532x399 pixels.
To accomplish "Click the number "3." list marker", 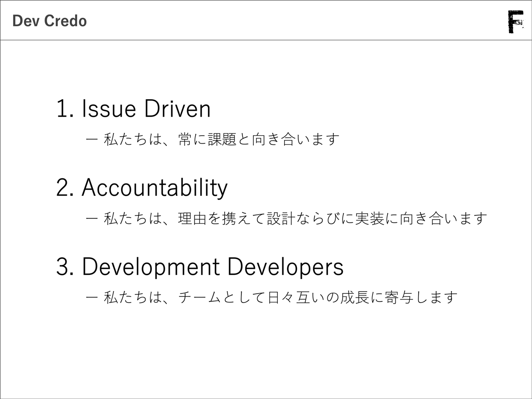I will coord(66,267).
